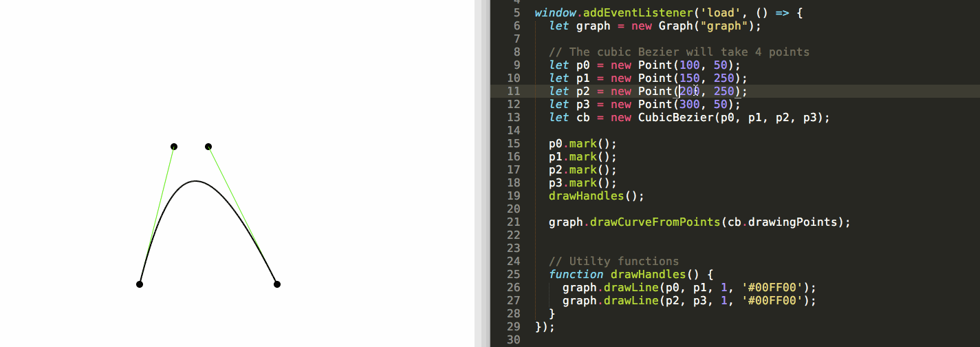Click the '#00FF00' color string on line 27

click(772, 300)
